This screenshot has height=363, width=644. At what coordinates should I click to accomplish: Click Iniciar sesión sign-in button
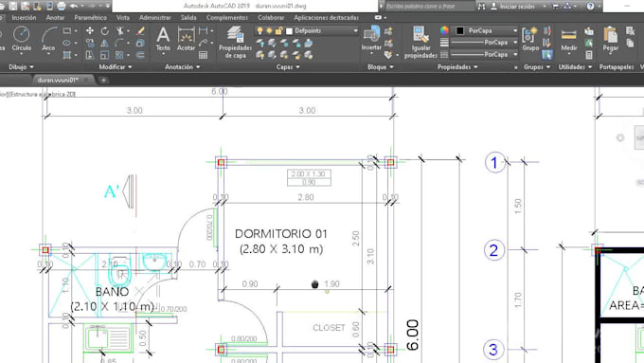[x=513, y=7]
